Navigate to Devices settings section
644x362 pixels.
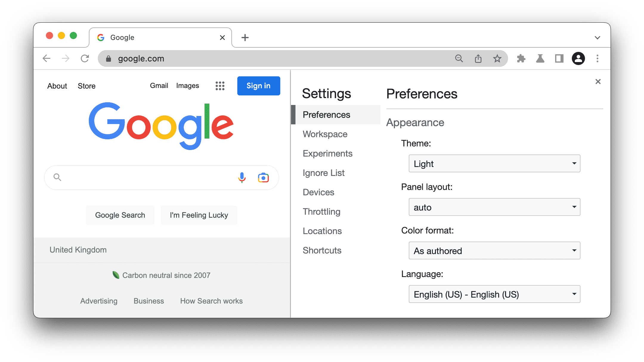[318, 192]
